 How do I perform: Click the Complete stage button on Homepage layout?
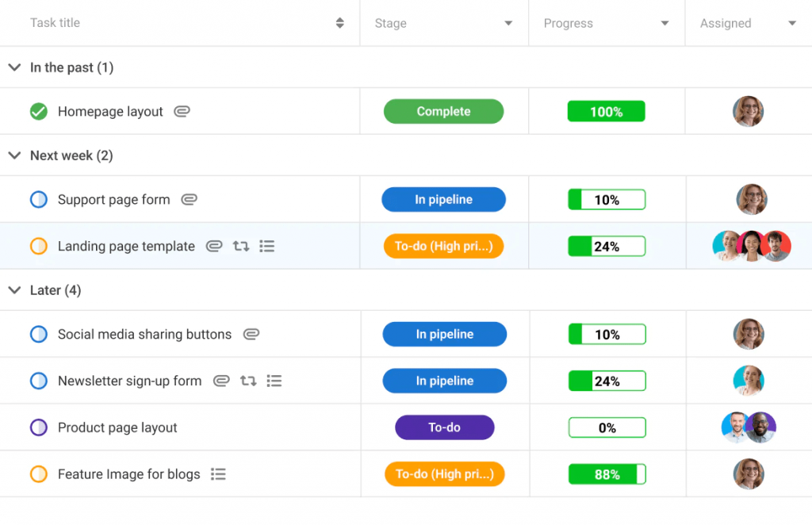(x=443, y=111)
